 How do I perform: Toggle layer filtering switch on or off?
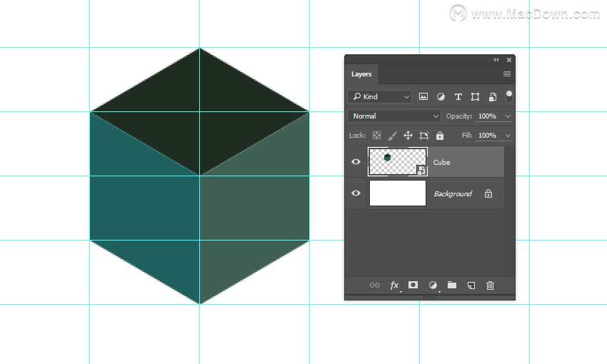pos(509,96)
